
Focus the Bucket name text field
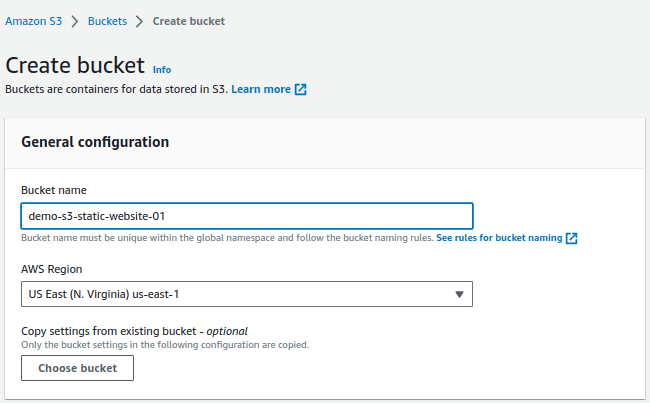point(247,216)
